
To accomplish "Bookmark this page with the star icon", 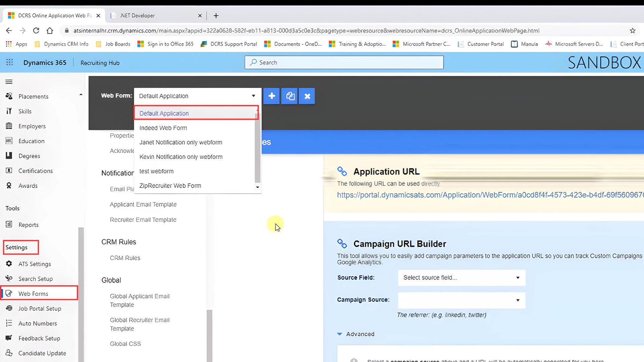I will (633, 31).
